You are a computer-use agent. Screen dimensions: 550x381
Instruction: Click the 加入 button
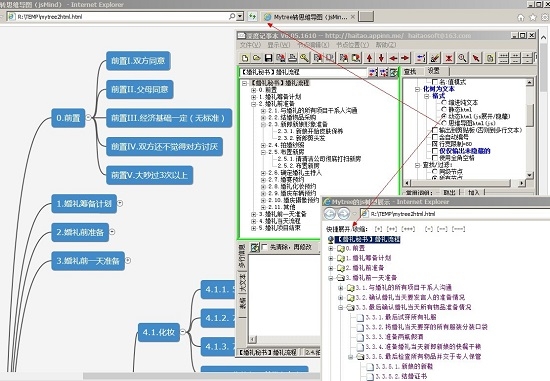coord(474,192)
